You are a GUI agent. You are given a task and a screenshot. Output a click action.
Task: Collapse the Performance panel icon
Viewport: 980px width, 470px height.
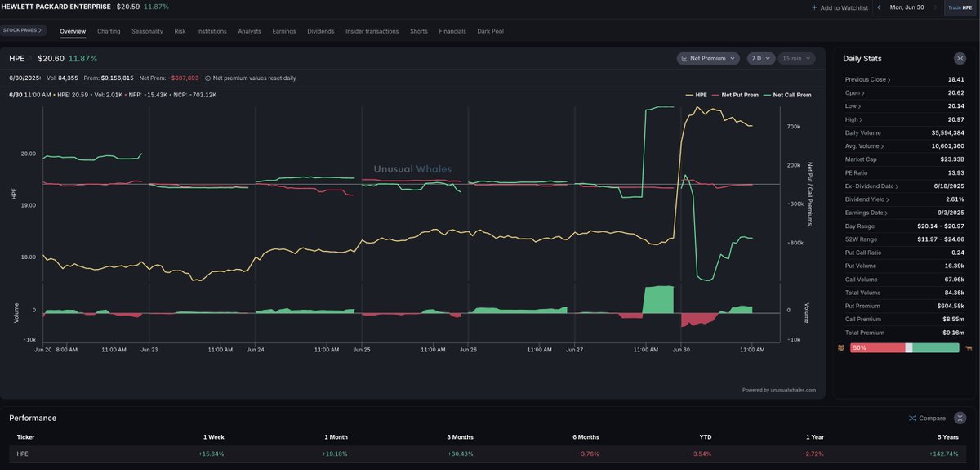tap(960, 418)
